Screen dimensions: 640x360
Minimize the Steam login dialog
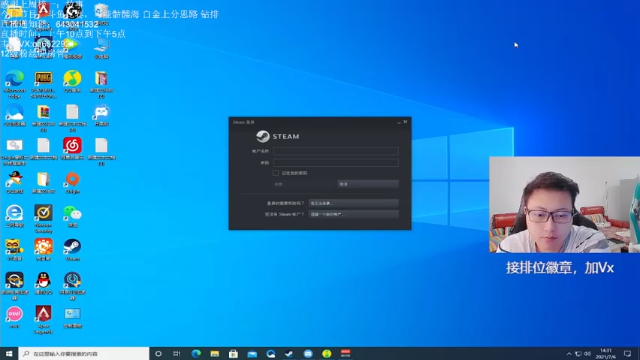(399, 122)
